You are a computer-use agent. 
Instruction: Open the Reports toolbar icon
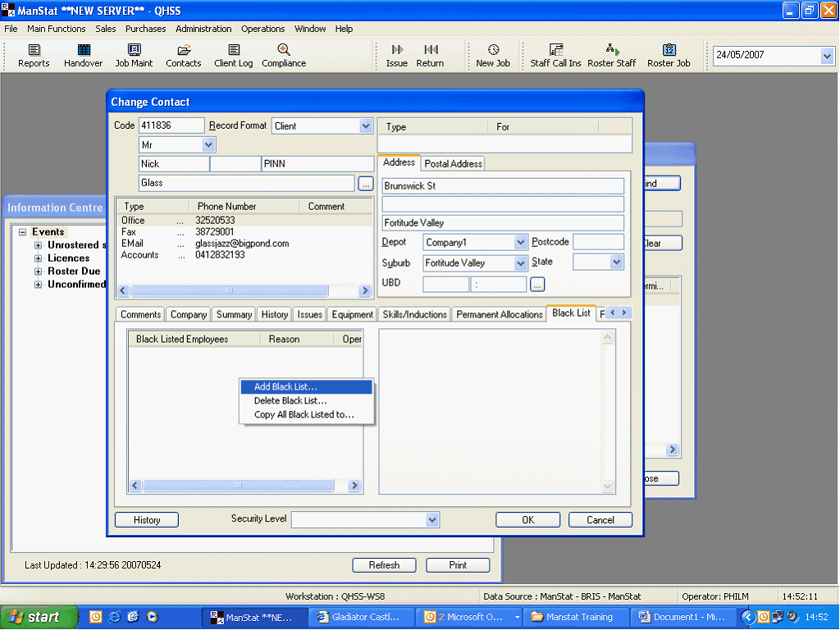pyautogui.click(x=34, y=56)
